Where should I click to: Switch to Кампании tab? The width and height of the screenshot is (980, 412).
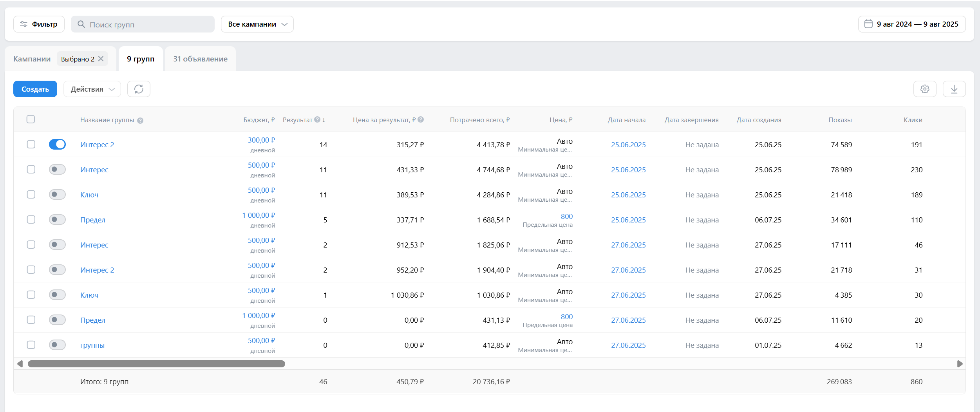point(32,59)
